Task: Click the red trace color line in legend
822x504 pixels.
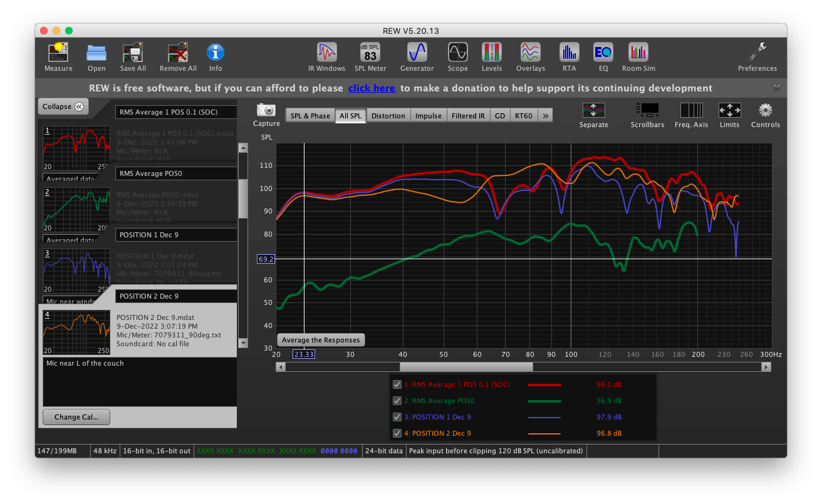Action: pyautogui.click(x=544, y=384)
